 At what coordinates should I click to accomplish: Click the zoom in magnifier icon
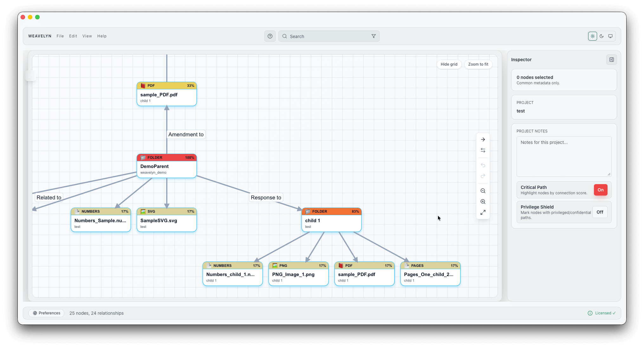point(483,202)
